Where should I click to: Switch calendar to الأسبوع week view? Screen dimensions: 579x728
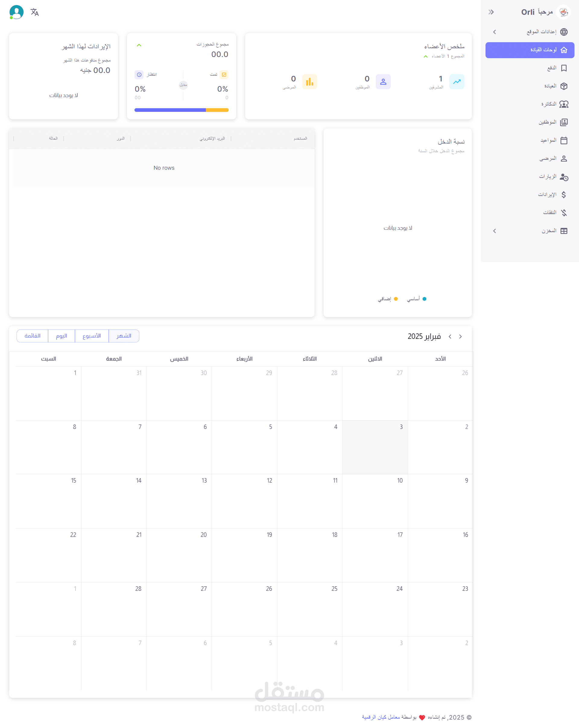92,336
